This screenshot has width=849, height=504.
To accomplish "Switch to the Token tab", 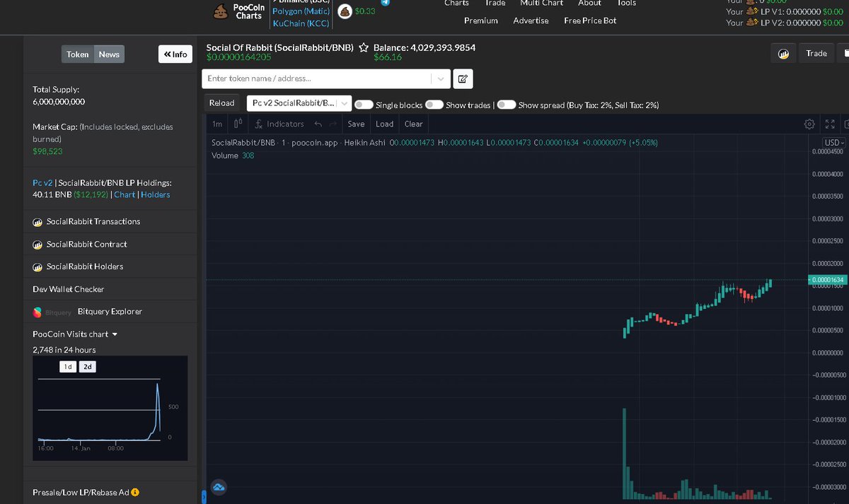I will (78, 54).
